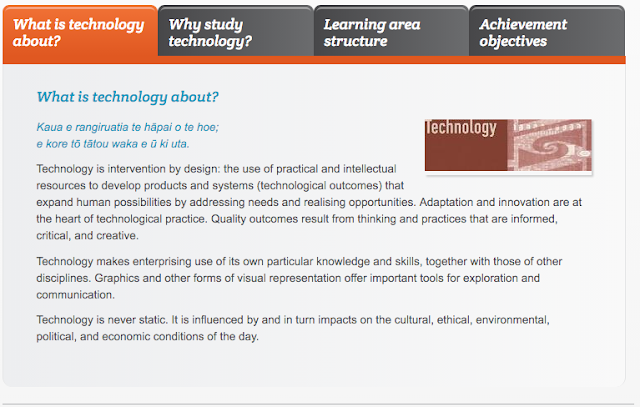Click the text "Adaptation and innovation are at"
Image resolution: width=640 pixels, height=407 pixels.
(x=500, y=202)
